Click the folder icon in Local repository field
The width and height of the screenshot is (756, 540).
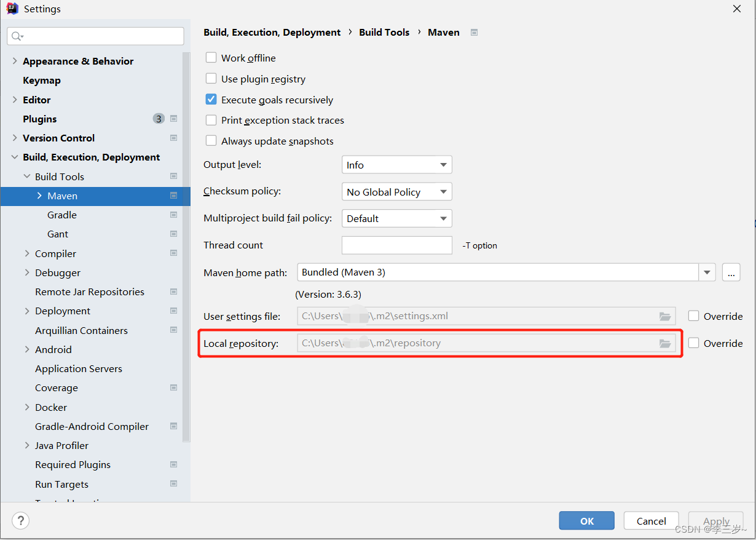665,343
